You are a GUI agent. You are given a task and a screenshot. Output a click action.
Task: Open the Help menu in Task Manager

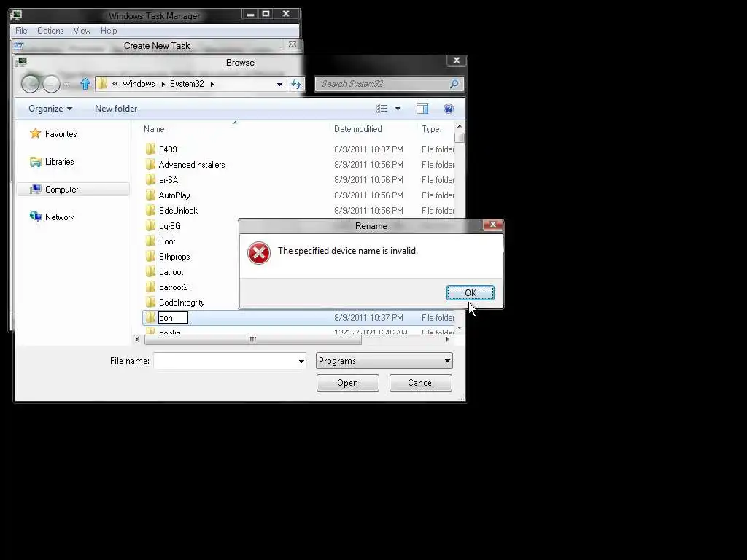tap(109, 31)
